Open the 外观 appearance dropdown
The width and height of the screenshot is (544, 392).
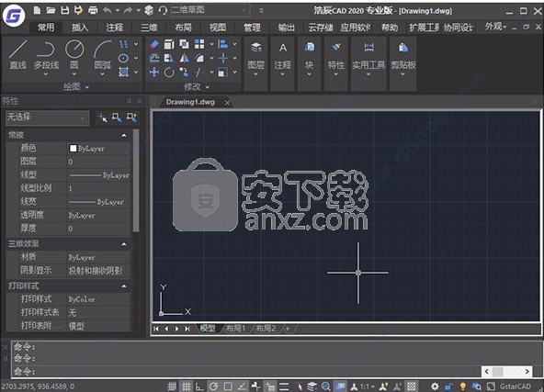coord(495,27)
